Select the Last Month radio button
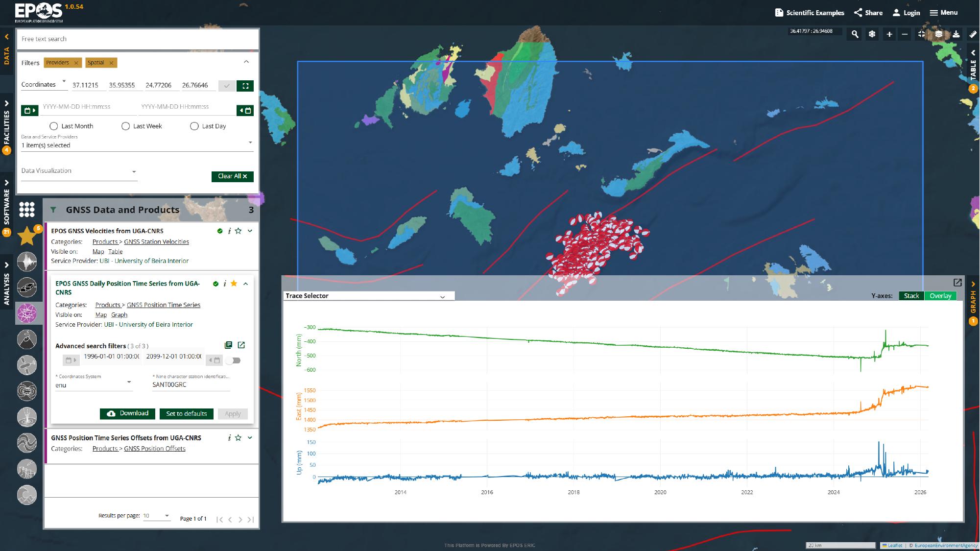980x551 pixels. pyautogui.click(x=53, y=126)
